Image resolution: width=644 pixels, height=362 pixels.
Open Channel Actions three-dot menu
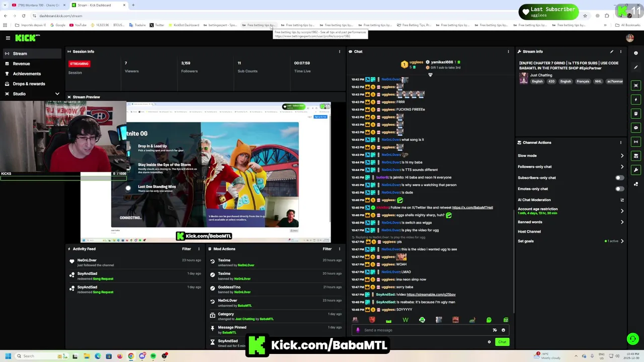620,142
